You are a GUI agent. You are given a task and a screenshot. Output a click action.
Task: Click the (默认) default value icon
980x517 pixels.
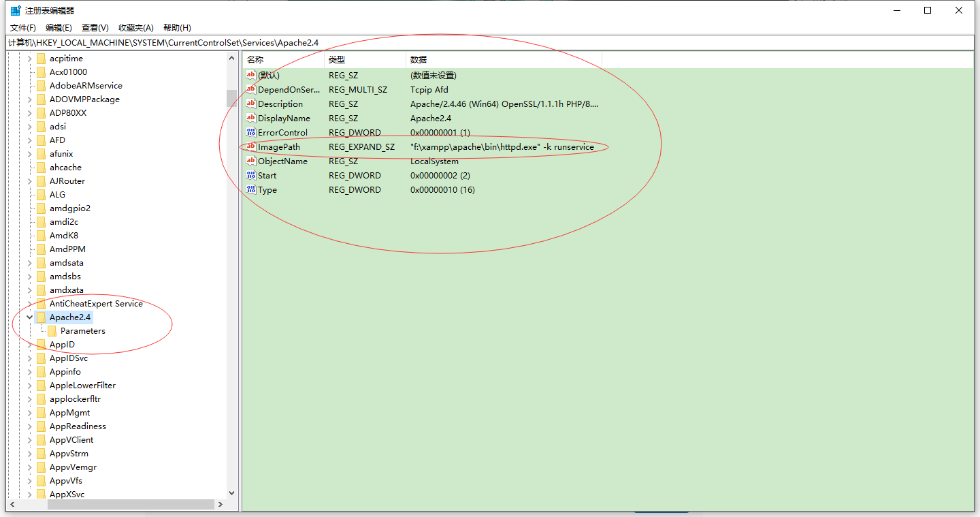click(x=250, y=75)
